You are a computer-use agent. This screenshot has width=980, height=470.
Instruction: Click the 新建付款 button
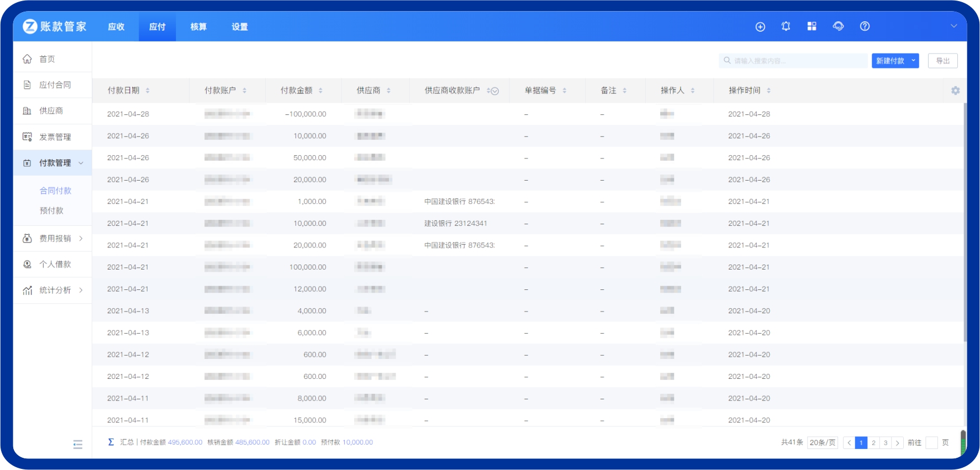(x=890, y=61)
